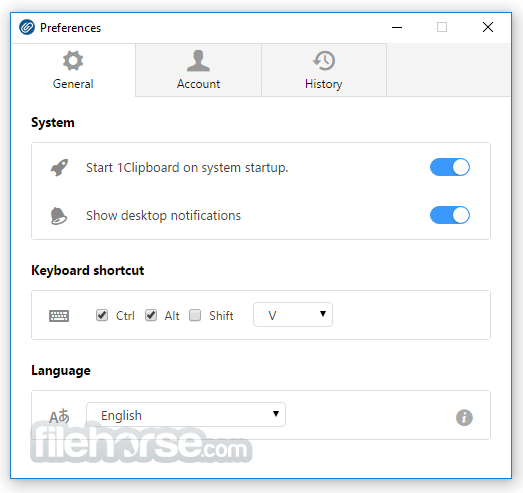This screenshot has height=493, width=523.
Task: Open the language info icon
Action: pos(464,417)
